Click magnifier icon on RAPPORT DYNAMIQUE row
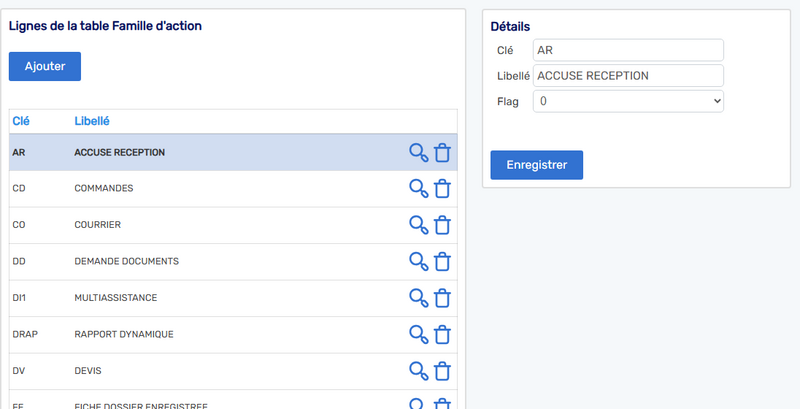 pyautogui.click(x=419, y=335)
